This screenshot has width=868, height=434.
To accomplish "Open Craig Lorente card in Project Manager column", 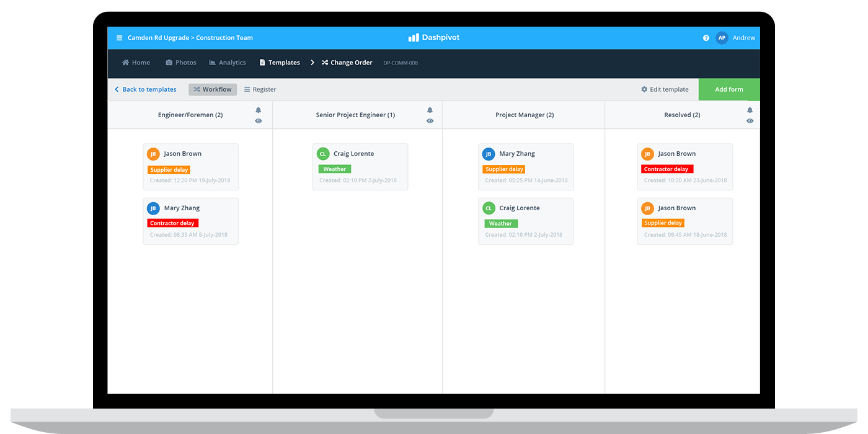I will pyautogui.click(x=526, y=221).
